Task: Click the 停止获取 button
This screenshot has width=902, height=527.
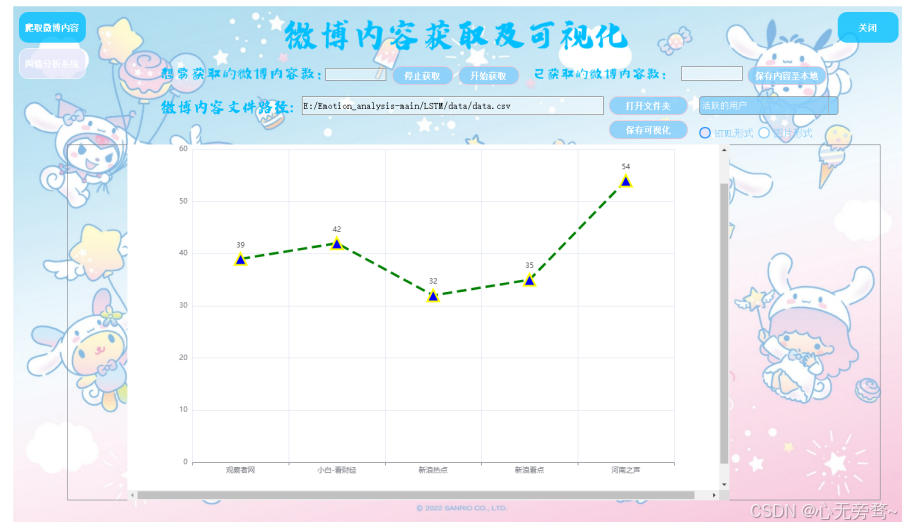Action: tap(422, 75)
